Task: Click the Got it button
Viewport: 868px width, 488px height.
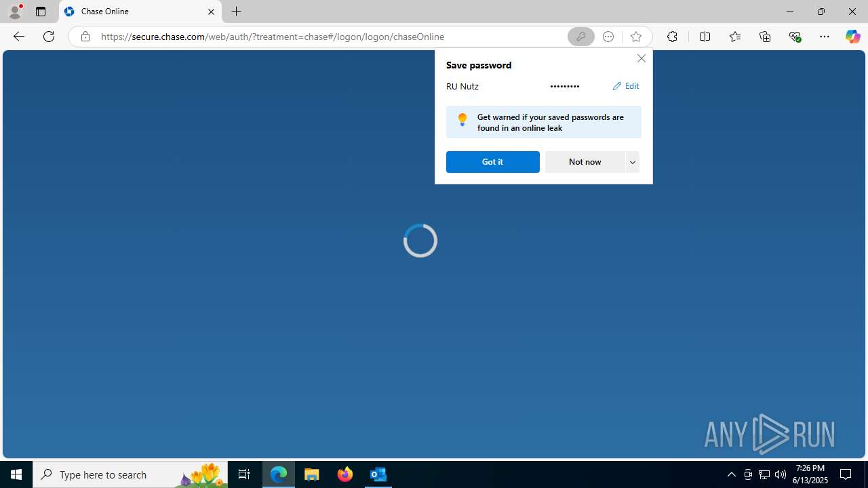Action: click(x=493, y=162)
